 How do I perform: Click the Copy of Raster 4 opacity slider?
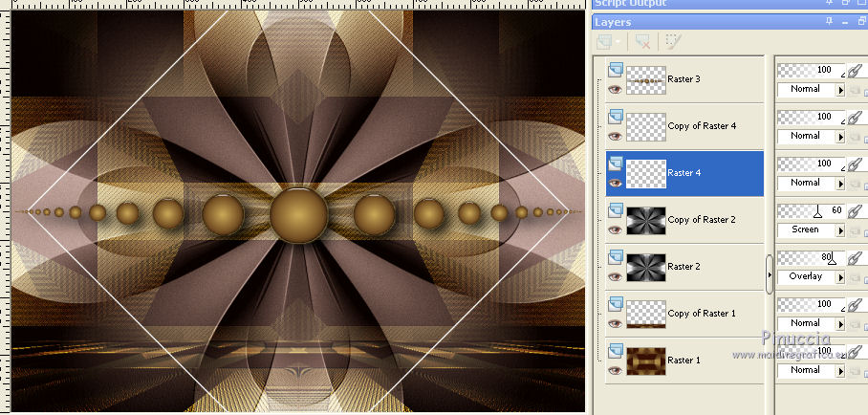812,118
